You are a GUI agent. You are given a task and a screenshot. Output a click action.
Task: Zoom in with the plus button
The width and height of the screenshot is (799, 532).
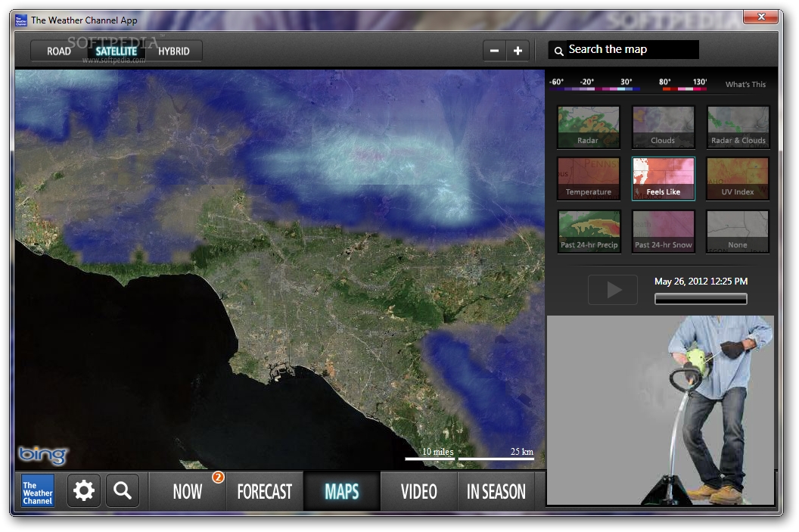[518, 51]
